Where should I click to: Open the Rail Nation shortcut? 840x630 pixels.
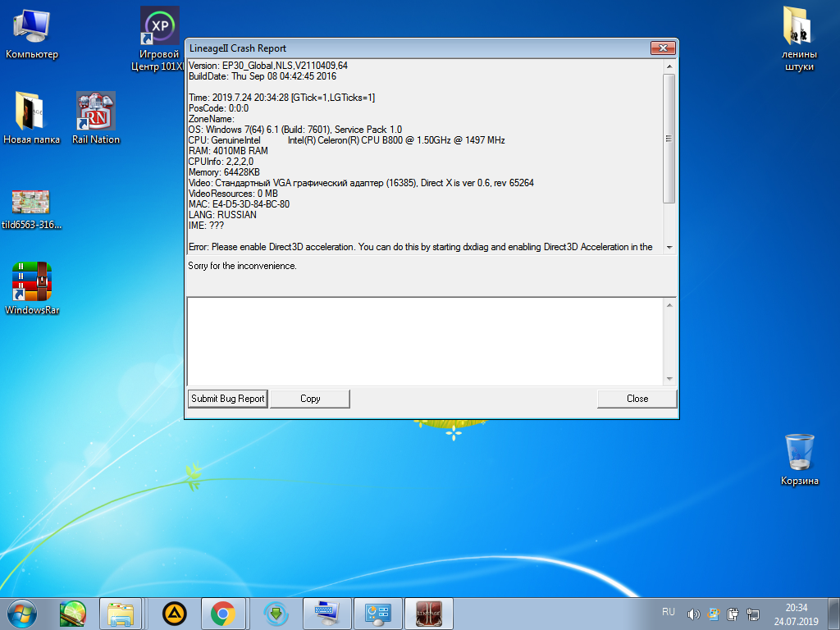pos(95,112)
